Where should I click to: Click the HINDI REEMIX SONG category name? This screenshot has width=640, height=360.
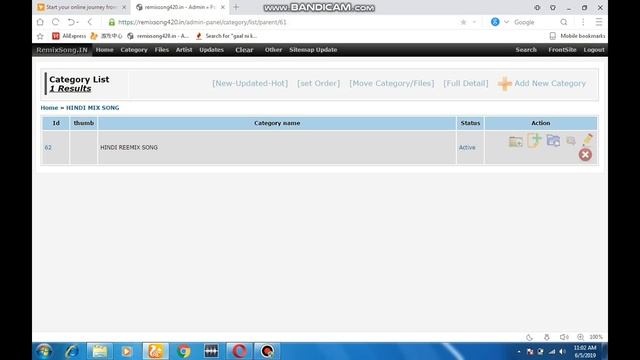coord(129,147)
